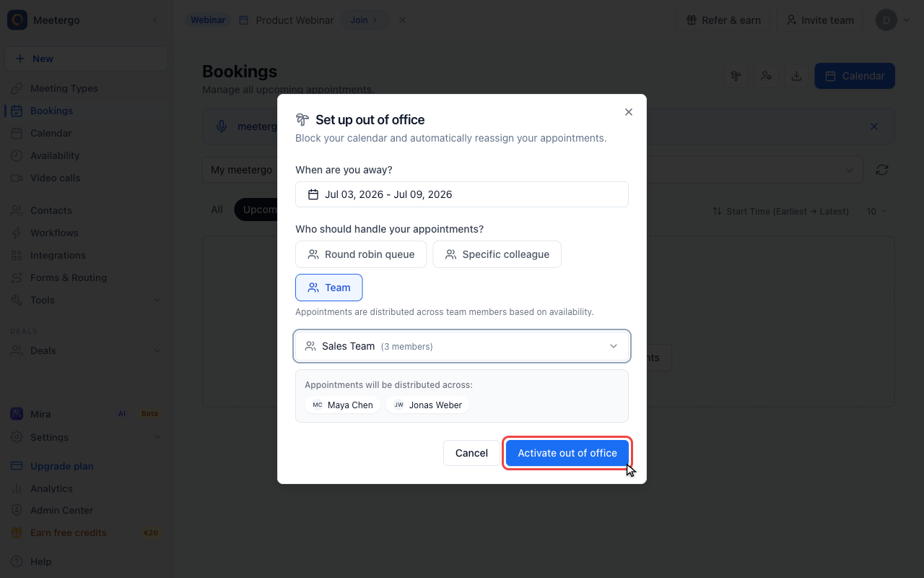Click the microphone icon in banner
This screenshot has height=578, width=924.
222,126
